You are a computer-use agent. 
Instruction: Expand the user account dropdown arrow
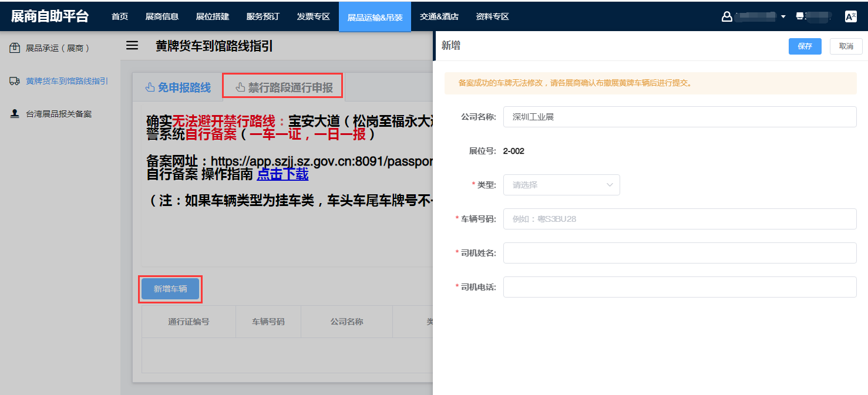[783, 16]
